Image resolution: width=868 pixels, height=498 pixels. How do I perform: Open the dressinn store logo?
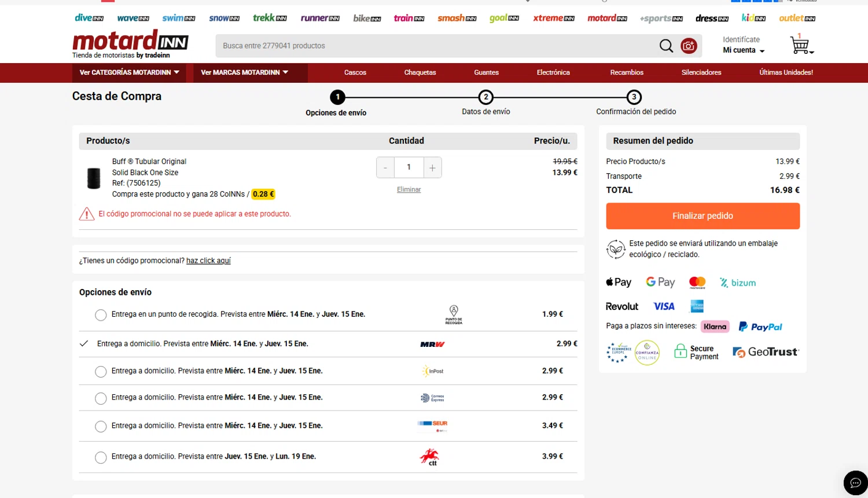[x=712, y=19]
